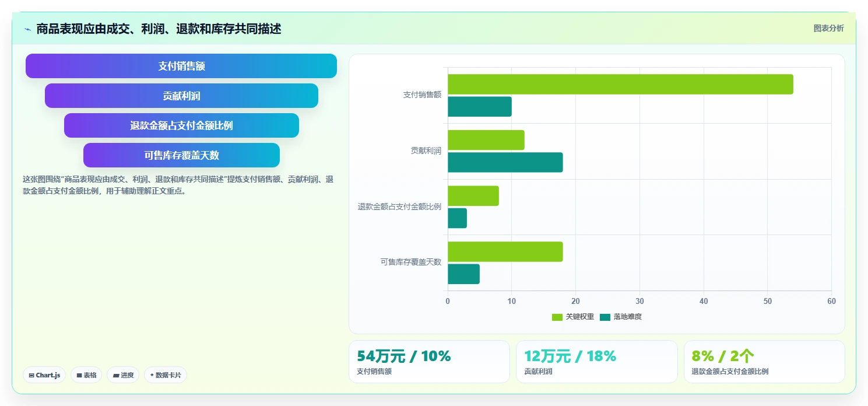Click the green 退款金额占支付金额比例 bar
Screen dimensions: 868x406
coord(473,195)
